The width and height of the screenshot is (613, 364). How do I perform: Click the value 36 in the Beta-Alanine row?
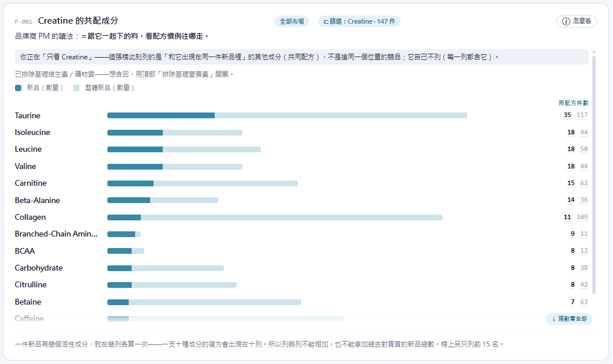[x=584, y=200]
